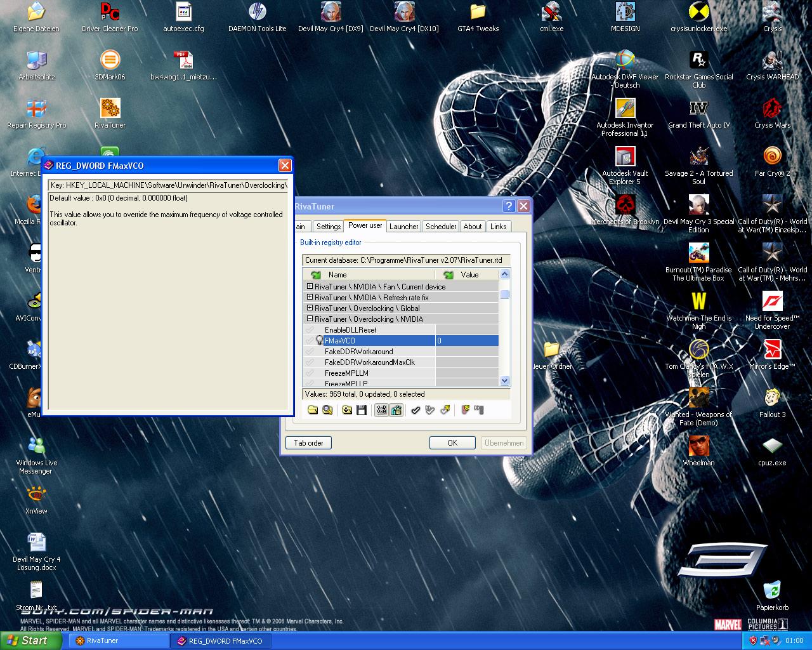The image size is (812, 650).
Task: Select the Power user tab
Action: tap(365, 225)
